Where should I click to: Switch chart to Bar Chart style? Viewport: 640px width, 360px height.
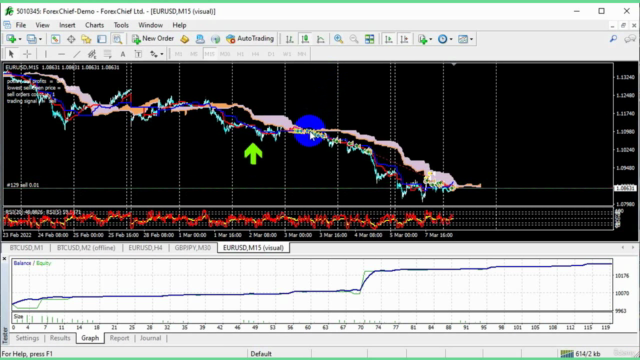pyautogui.click(x=289, y=39)
